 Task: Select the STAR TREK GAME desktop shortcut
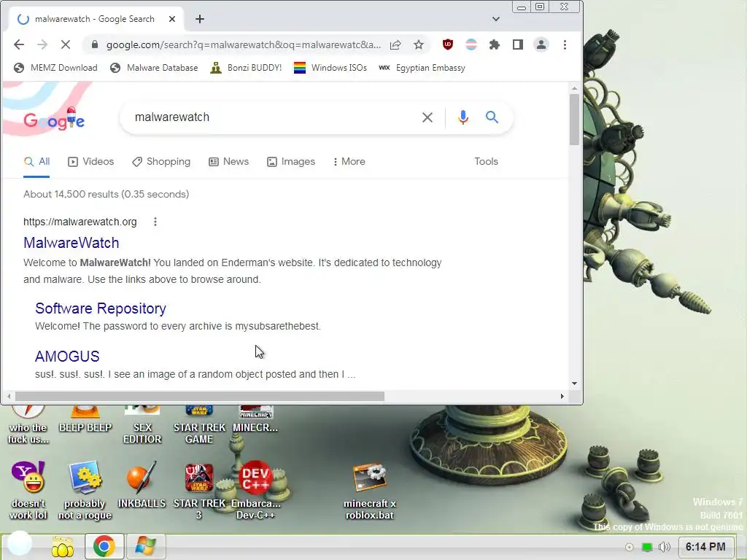point(199,425)
